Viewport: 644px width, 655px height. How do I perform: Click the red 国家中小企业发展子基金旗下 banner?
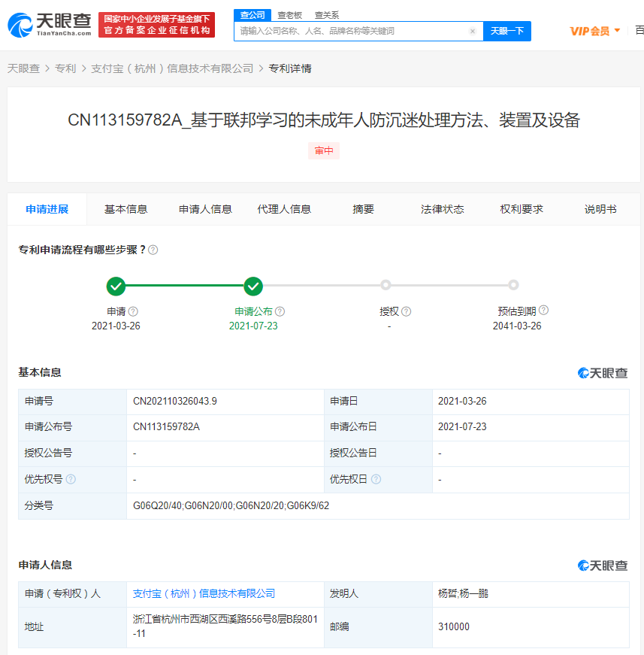click(x=156, y=25)
